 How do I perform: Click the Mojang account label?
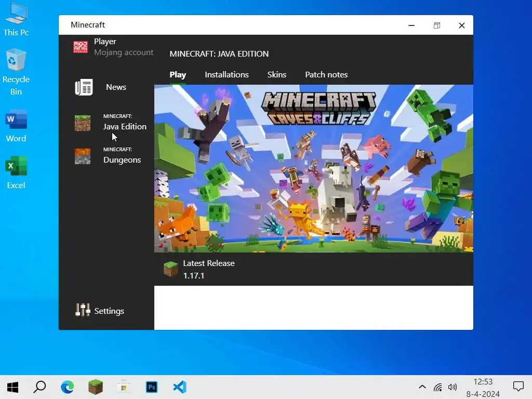[124, 52]
